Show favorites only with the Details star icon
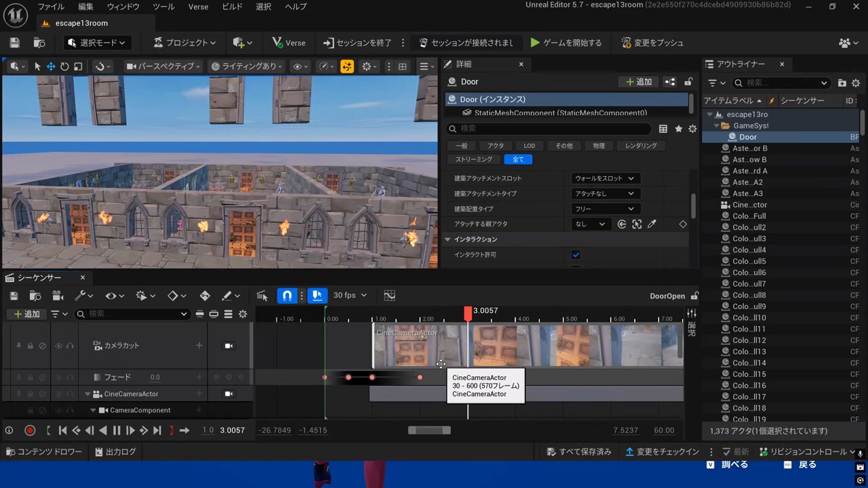The image size is (868, 488). (678, 129)
